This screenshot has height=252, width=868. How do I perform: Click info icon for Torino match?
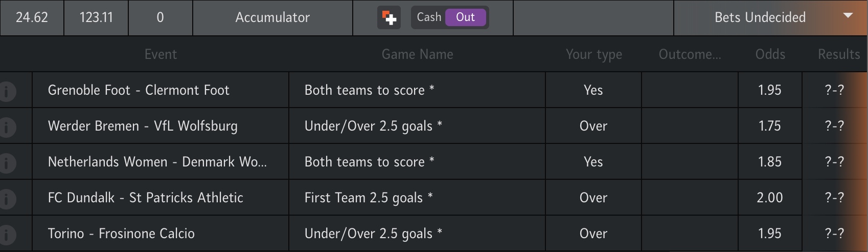7,234
